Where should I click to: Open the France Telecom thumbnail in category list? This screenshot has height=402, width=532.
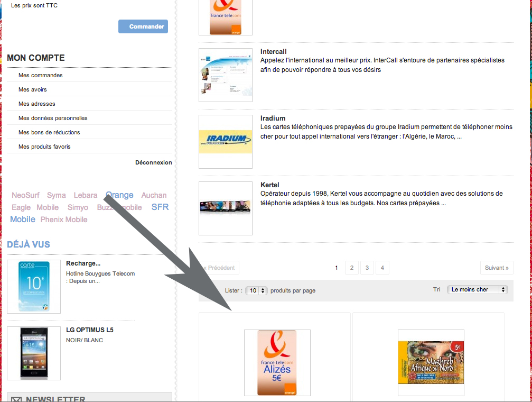tap(225, 17)
